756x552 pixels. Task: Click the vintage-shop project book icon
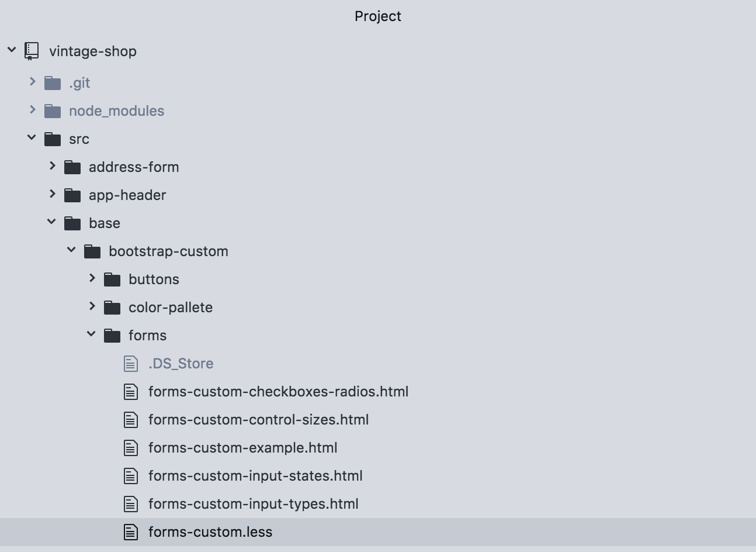tap(30, 51)
